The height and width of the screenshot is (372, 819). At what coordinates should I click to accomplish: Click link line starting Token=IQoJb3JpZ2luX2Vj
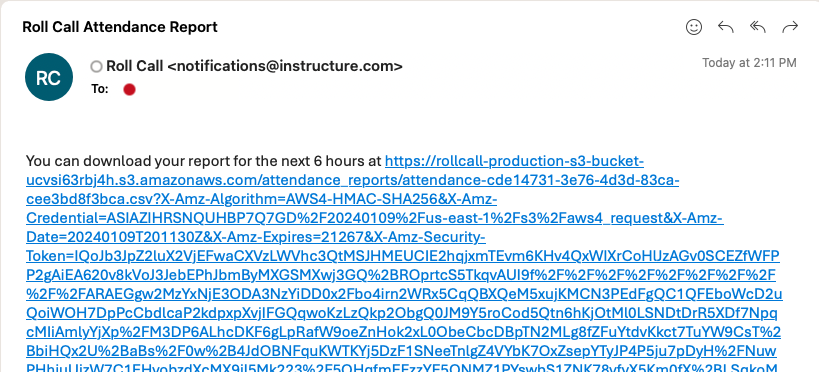(403, 256)
